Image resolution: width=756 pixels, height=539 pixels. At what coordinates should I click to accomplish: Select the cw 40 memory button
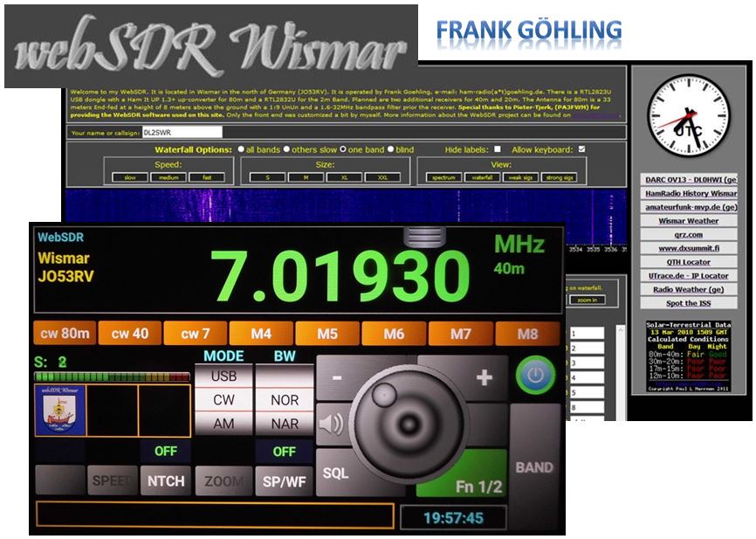coord(130,334)
